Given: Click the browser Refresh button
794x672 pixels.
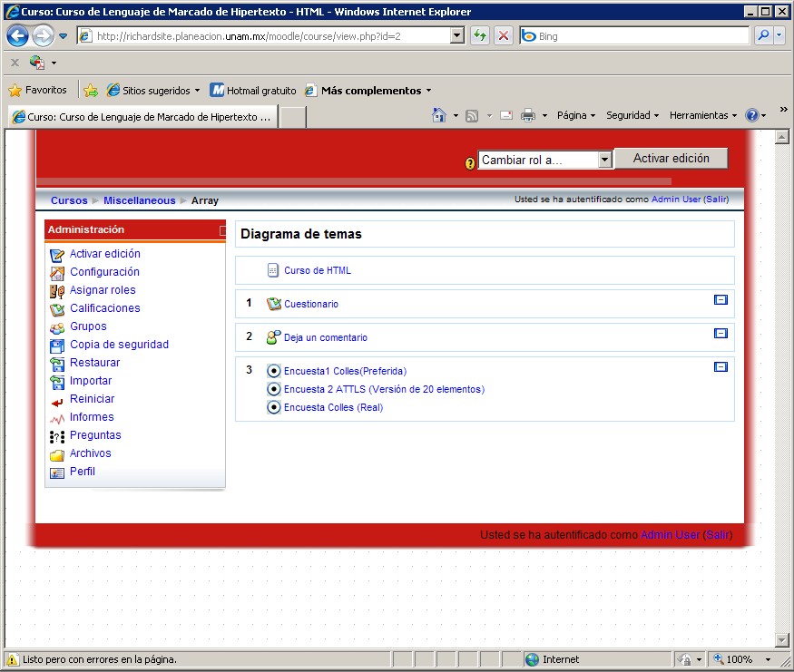Looking at the screenshot, I should pyautogui.click(x=480, y=36).
